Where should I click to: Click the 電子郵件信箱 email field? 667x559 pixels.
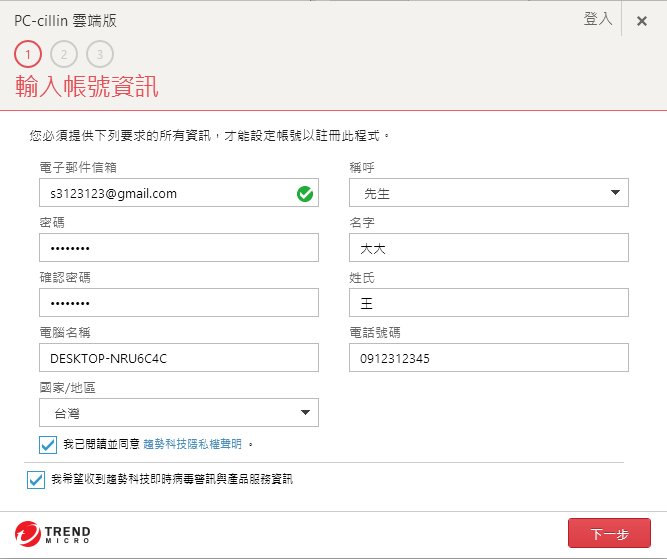165,193
